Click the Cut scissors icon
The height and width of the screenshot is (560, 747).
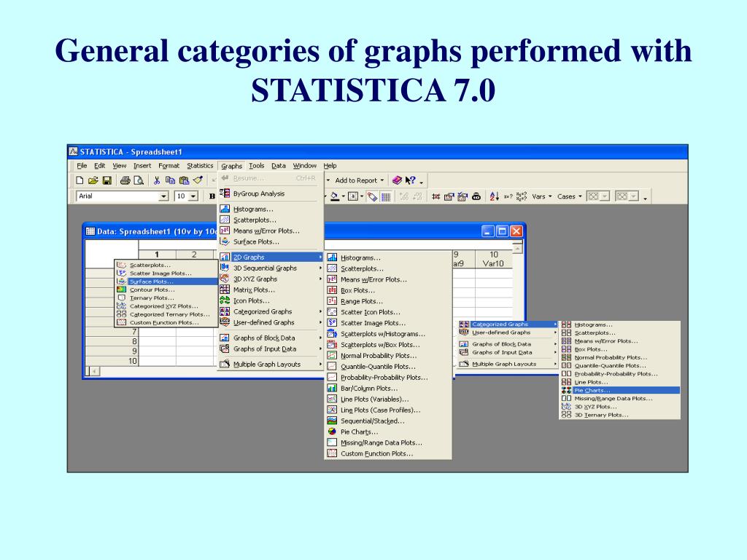click(157, 181)
